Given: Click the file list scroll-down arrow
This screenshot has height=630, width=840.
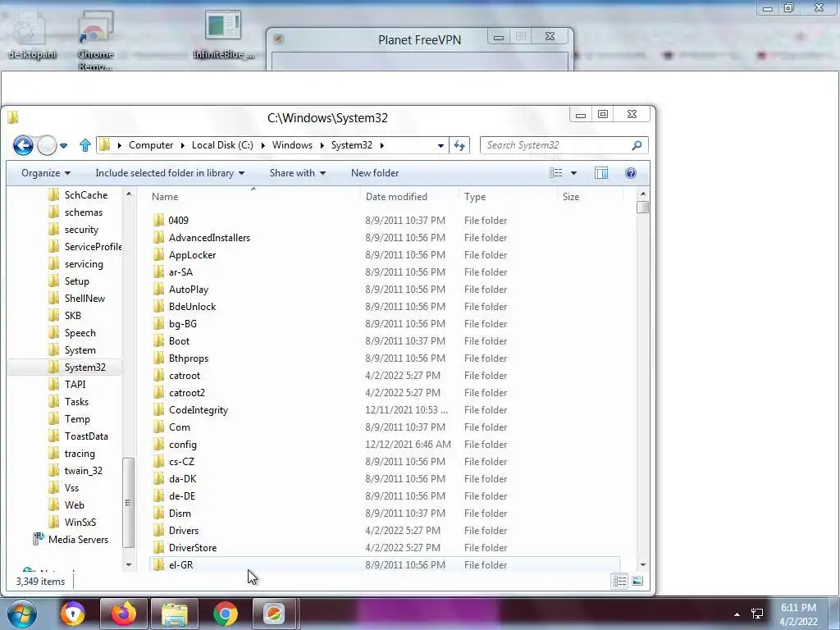Looking at the screenshot, I should click(x=643, y=564).
